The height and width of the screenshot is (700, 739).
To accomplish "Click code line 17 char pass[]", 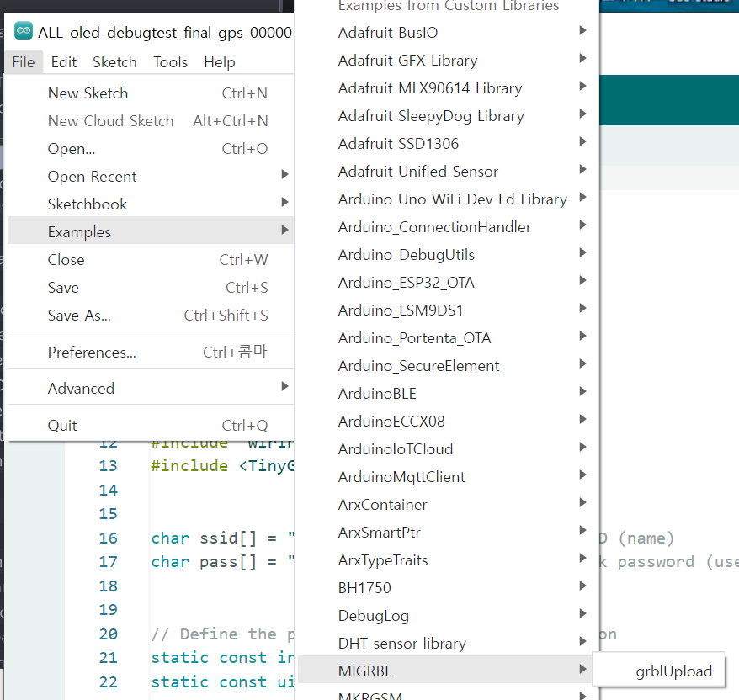I will pyautogui.click(x=222, y=562).
